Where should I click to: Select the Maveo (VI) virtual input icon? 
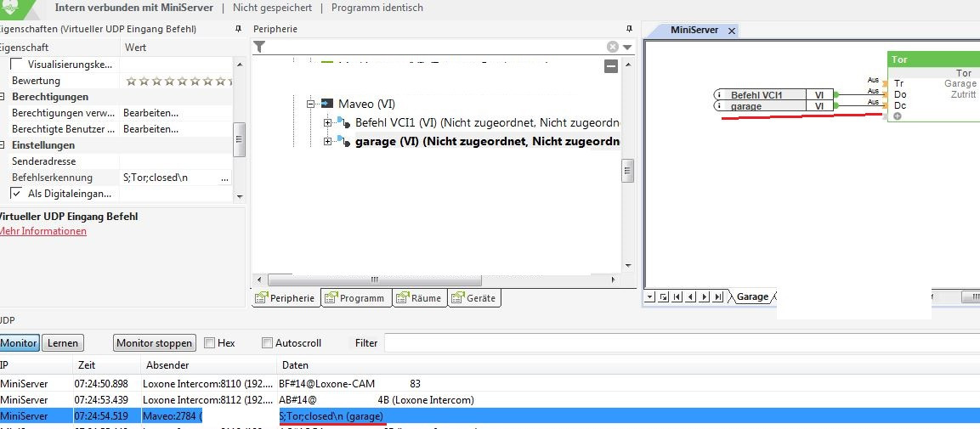point(327,104)
